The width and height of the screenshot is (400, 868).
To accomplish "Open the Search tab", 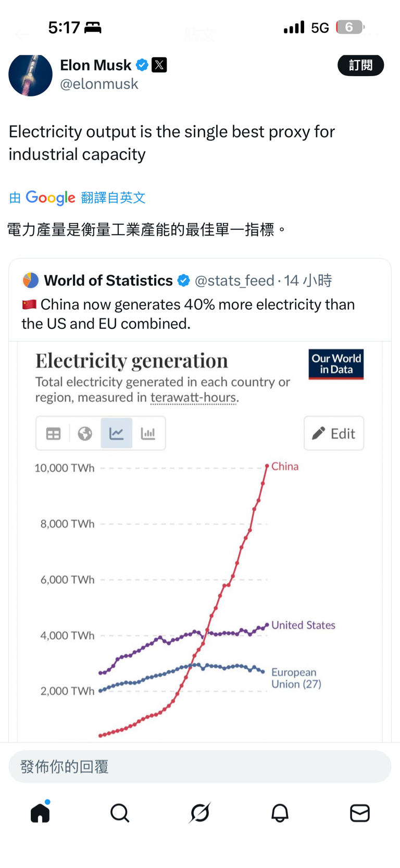I will click(120, 813).
